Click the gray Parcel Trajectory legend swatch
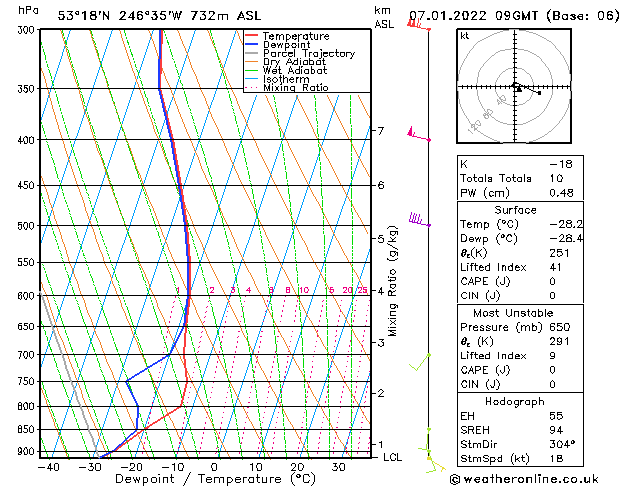This screenshot has width=629, height=486. (252, 53)
